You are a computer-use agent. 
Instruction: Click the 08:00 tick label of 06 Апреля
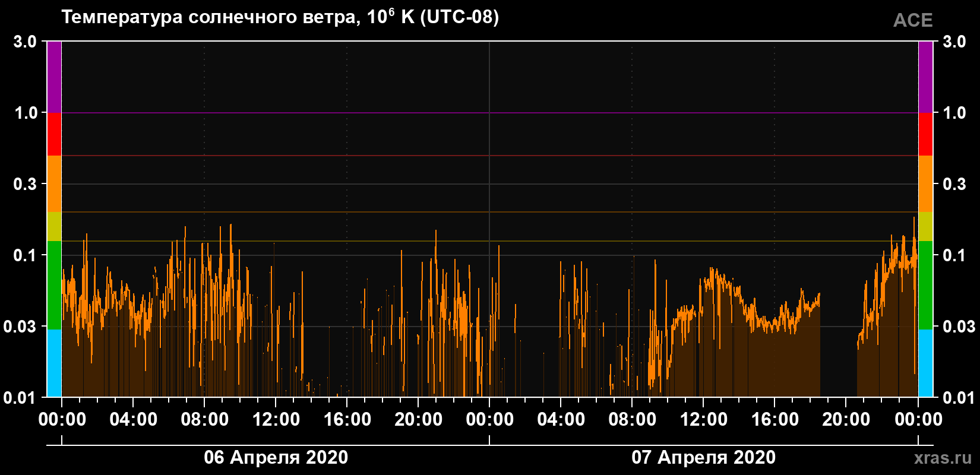tap(205, 420)
